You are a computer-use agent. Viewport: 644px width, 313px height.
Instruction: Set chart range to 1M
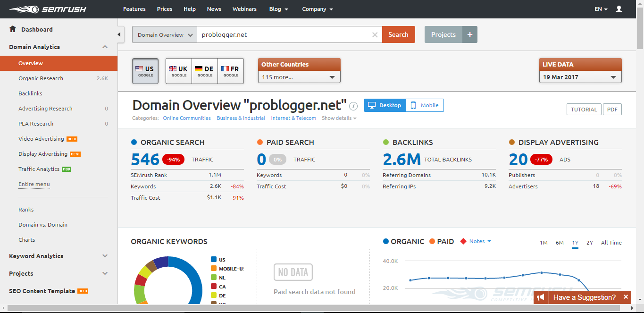544,243
